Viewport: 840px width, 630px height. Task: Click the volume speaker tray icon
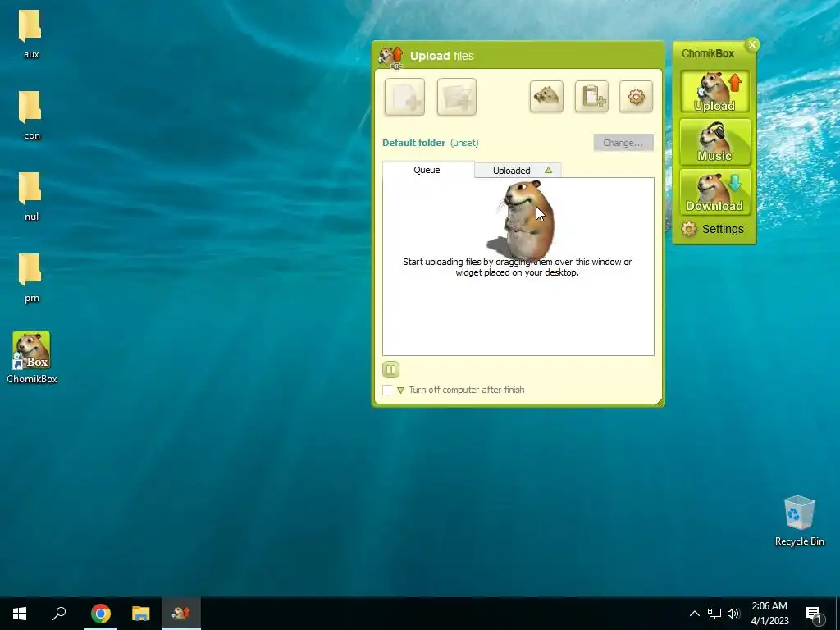[733, 614]
